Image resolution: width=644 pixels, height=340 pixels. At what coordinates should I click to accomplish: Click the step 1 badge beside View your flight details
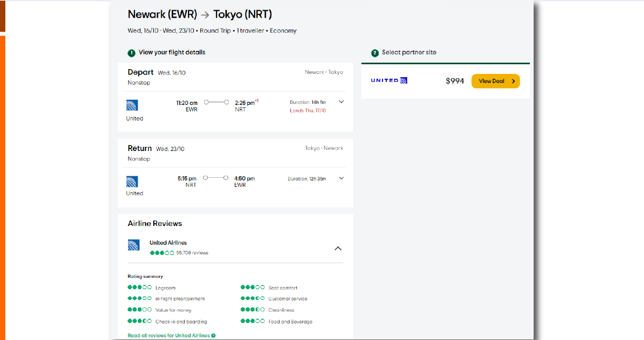tap(131, 53)
